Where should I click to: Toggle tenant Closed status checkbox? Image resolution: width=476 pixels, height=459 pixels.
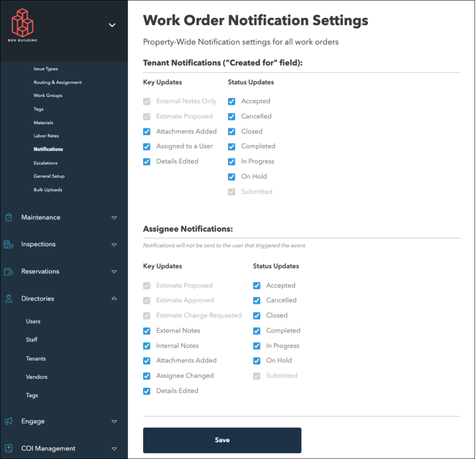[232, 132]
